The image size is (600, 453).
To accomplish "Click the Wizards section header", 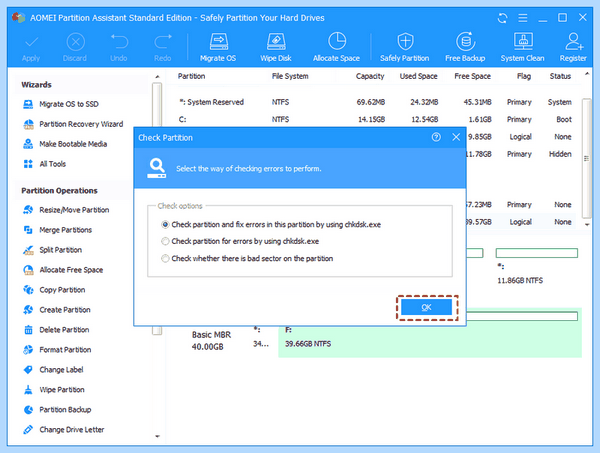I will click(x=36, y=85).
